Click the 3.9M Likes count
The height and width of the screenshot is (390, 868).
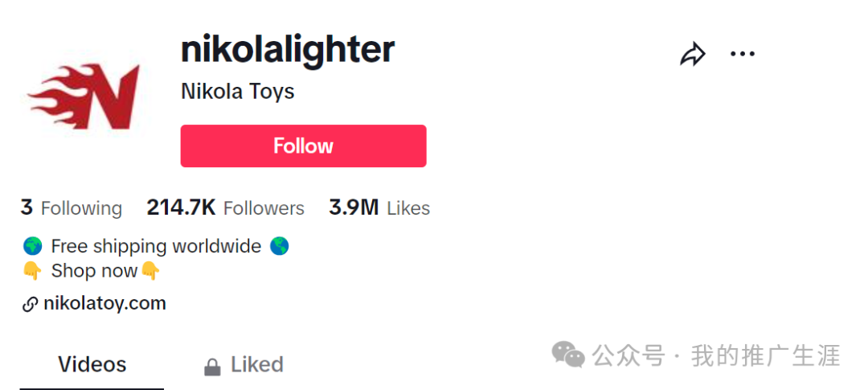379,207
